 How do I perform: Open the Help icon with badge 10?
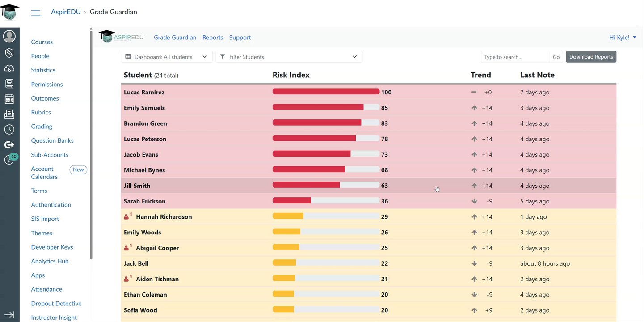click(x=10, y=159)
